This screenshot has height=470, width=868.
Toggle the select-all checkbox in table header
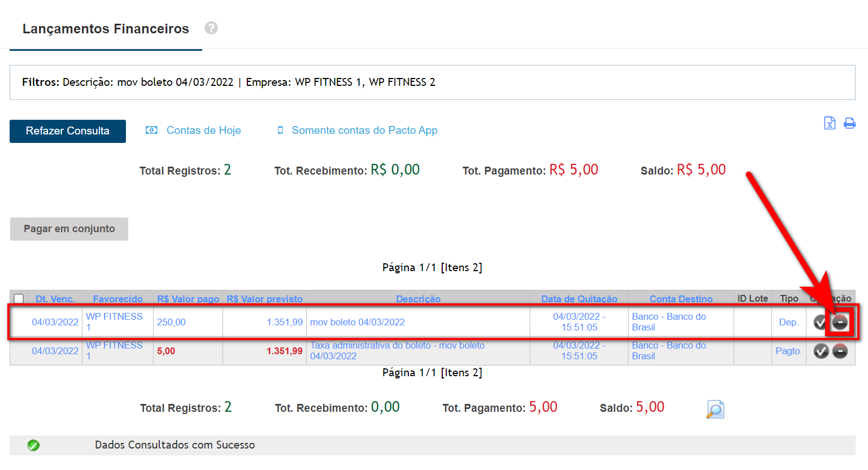click(19, 299)
